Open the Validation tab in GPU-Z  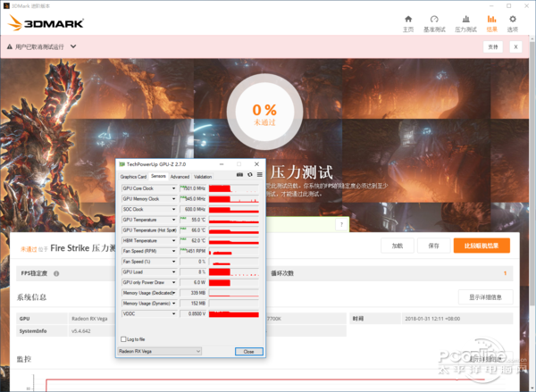coord(203,177)
